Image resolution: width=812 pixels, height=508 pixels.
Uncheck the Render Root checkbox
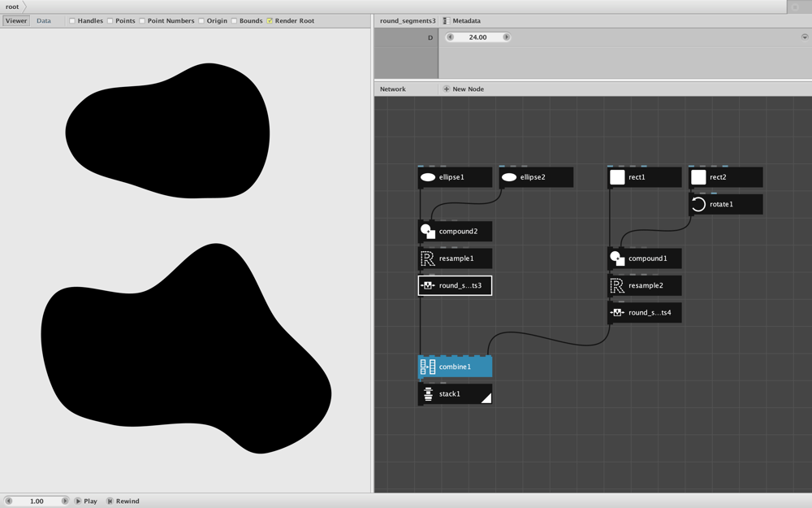(x=270, y=21)
